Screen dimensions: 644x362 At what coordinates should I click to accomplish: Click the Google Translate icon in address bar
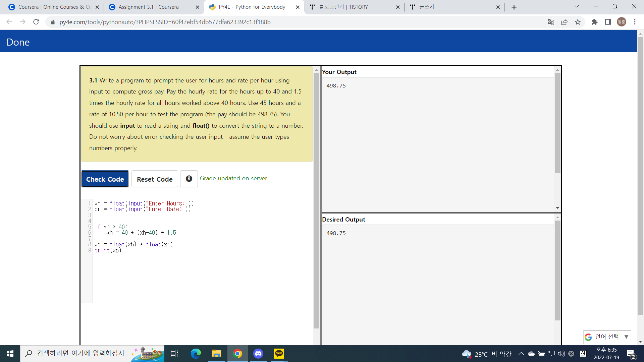(551, 22)
